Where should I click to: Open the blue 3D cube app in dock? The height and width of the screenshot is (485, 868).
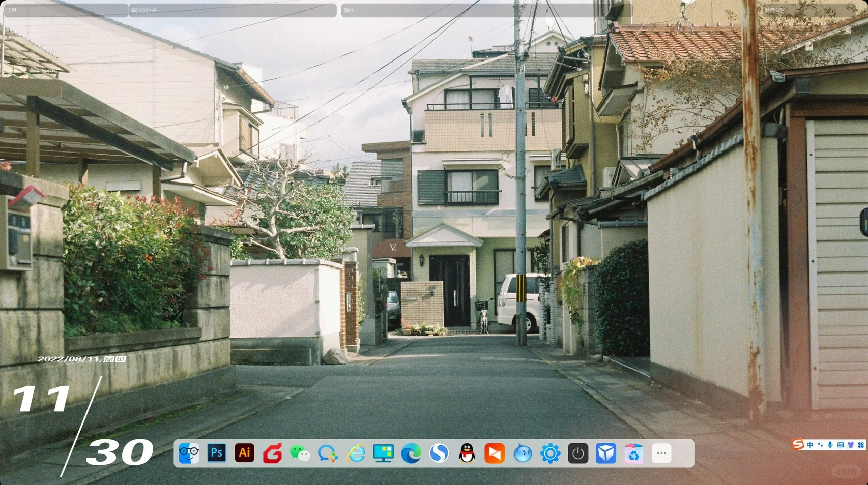tap(605, 453)
